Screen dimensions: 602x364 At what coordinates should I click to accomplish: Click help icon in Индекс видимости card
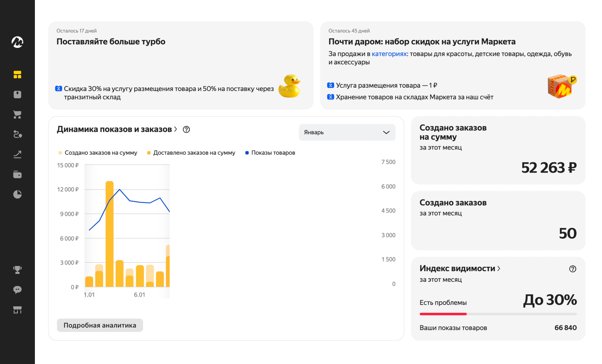tap(572, 269)
